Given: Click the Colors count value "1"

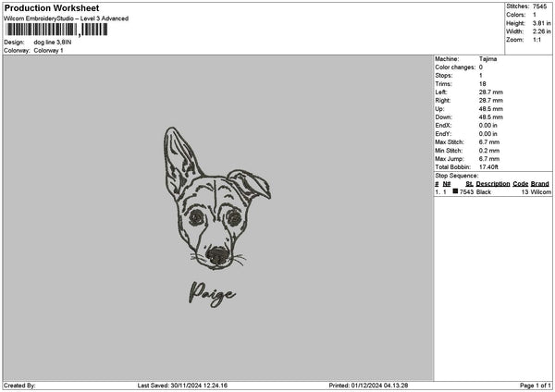Looking at the screenshot, I should tap(535, 15).
